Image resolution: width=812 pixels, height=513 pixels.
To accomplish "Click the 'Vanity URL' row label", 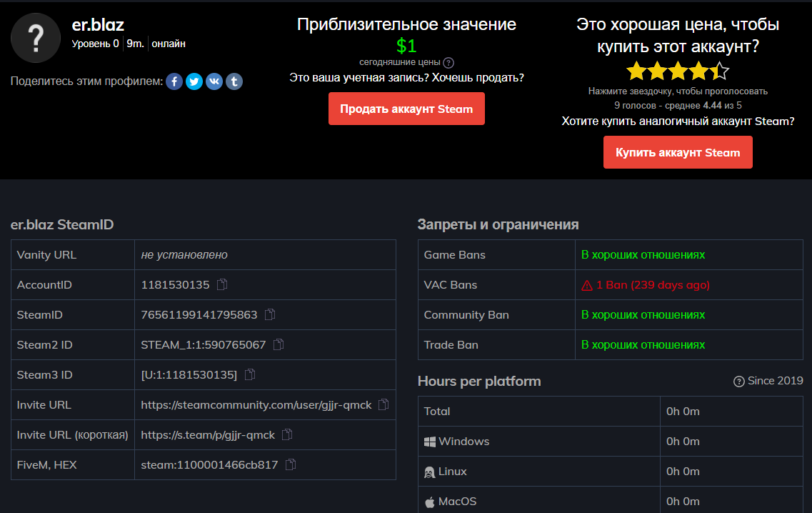I will coord(46,255).
